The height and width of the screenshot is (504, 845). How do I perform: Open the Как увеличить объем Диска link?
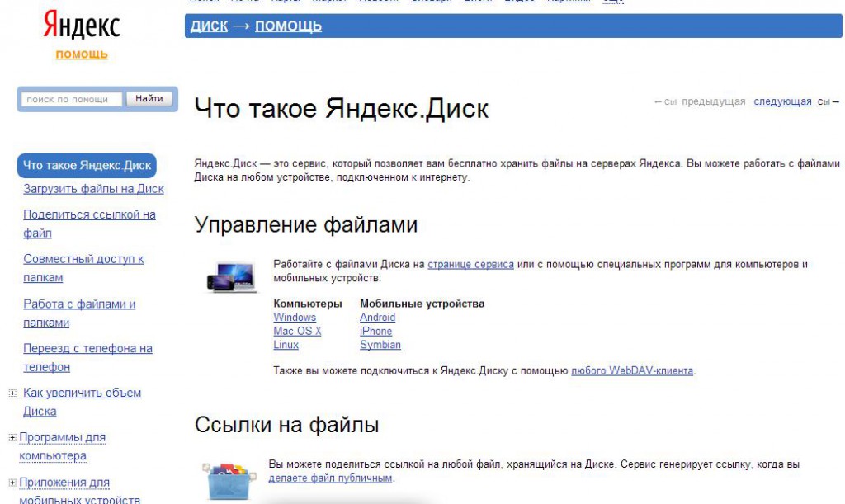(x=82, y=402)
